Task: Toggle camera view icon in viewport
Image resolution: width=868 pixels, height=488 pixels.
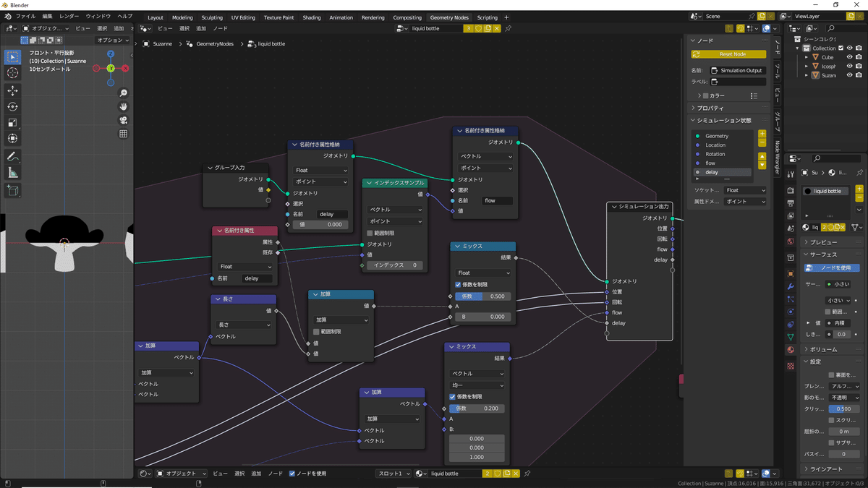Action: click(x=124, y=120)
